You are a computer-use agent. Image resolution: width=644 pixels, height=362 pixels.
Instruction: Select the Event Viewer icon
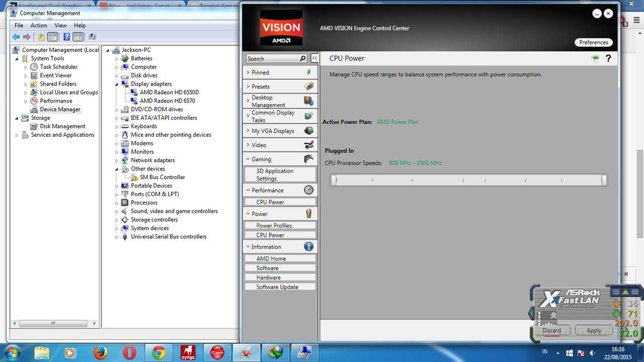(34, 75)
